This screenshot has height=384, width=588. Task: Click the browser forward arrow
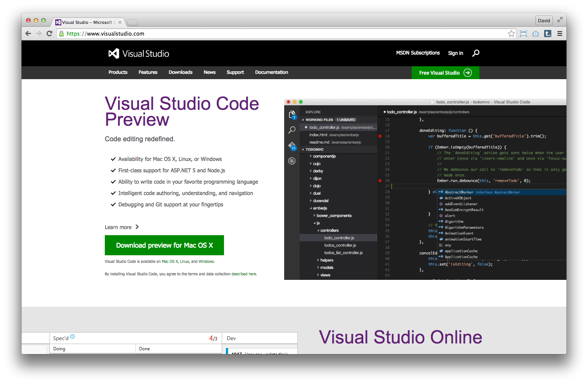click(39, 33)
